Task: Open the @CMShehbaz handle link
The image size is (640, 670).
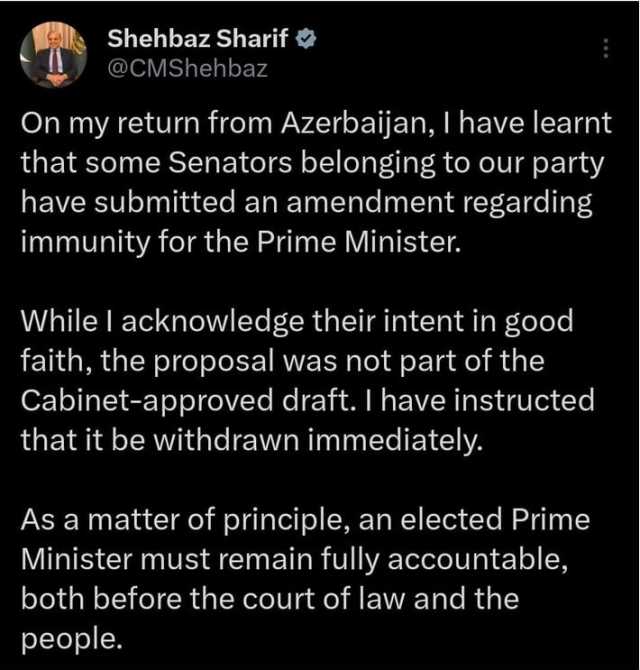Action: point(188,69)
